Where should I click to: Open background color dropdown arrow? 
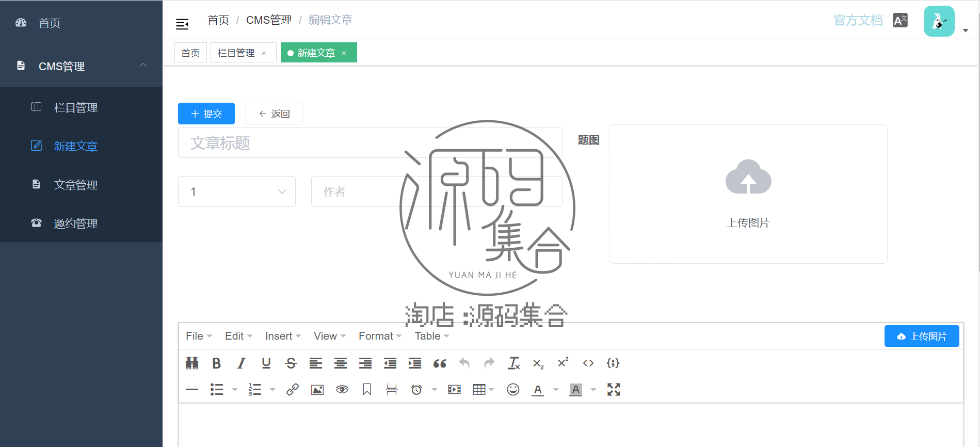(593, 390)
